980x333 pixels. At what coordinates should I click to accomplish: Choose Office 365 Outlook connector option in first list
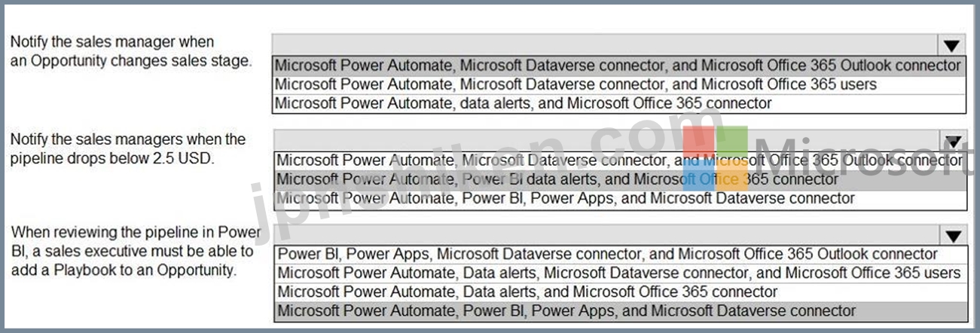618,66
